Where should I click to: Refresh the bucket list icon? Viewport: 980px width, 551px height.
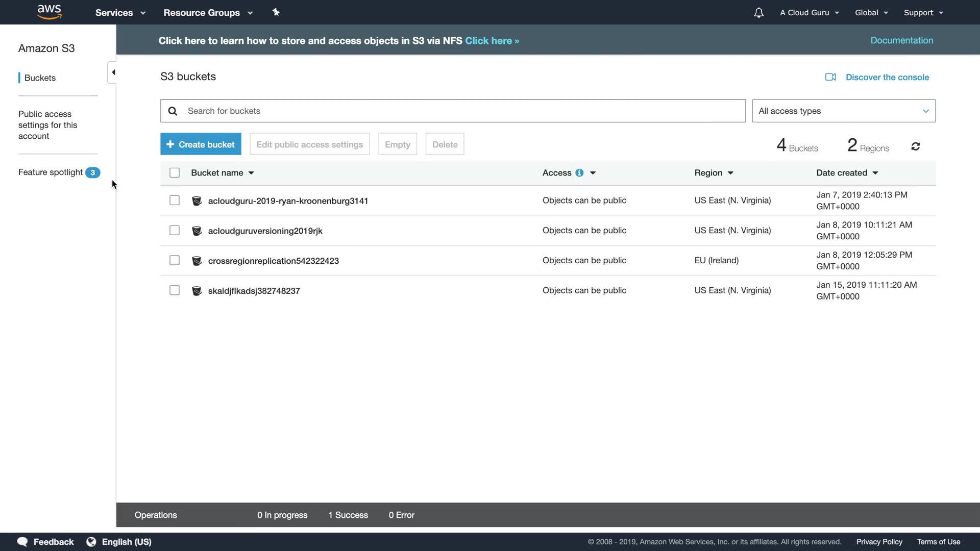[x=915, y=147]
